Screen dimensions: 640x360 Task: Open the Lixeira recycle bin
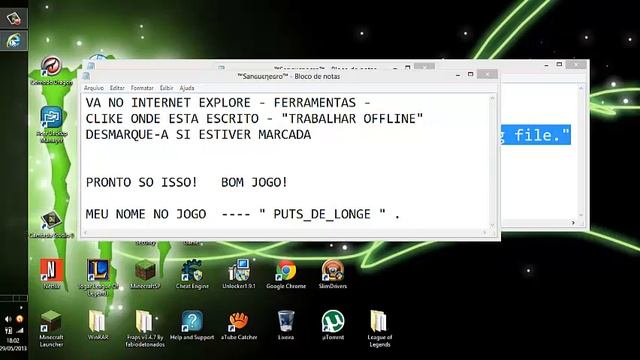click(286, 325)
